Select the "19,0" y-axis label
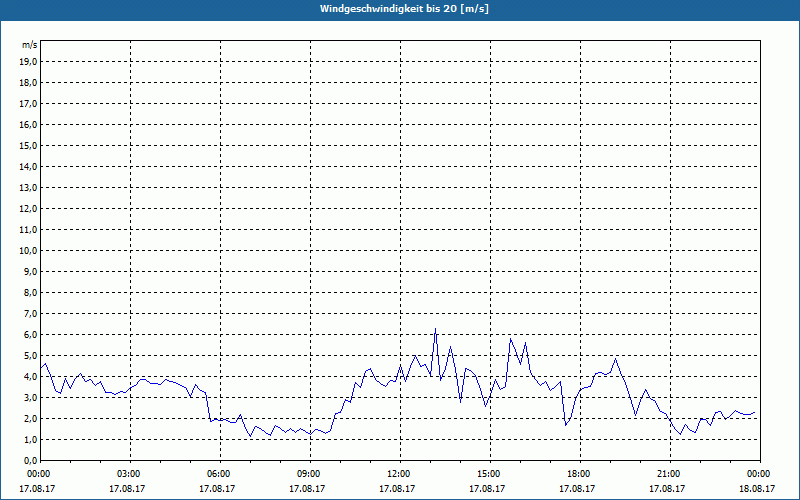Viewport: 800px width, 500px height. click(28, 62)
